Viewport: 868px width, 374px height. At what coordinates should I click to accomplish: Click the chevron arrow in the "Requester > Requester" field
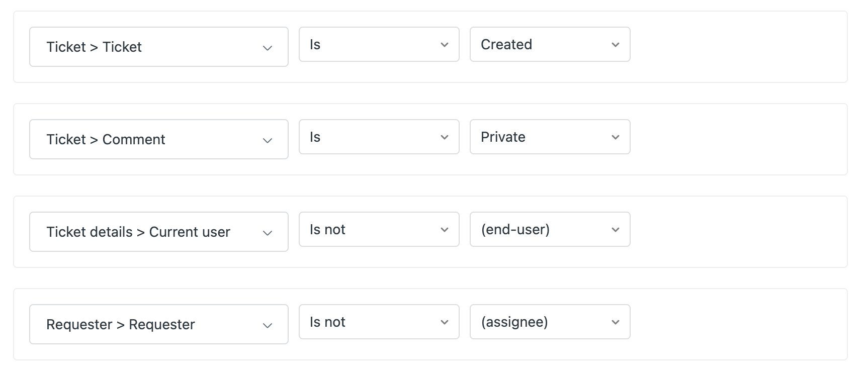(x=268, y=326)
